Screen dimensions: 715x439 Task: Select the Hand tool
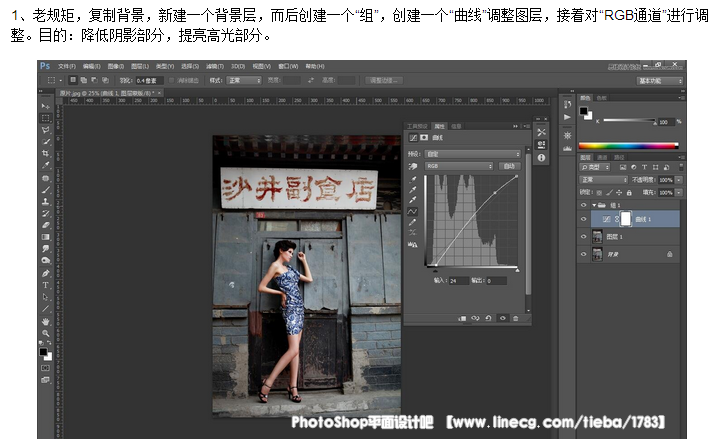tap(46, 322)
